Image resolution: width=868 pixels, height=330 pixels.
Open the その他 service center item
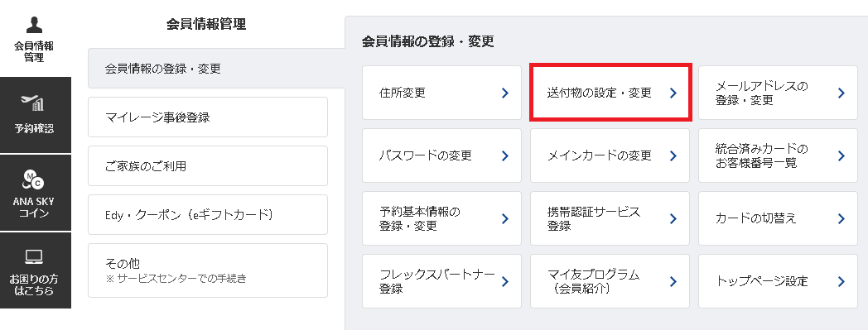point(208,270)
